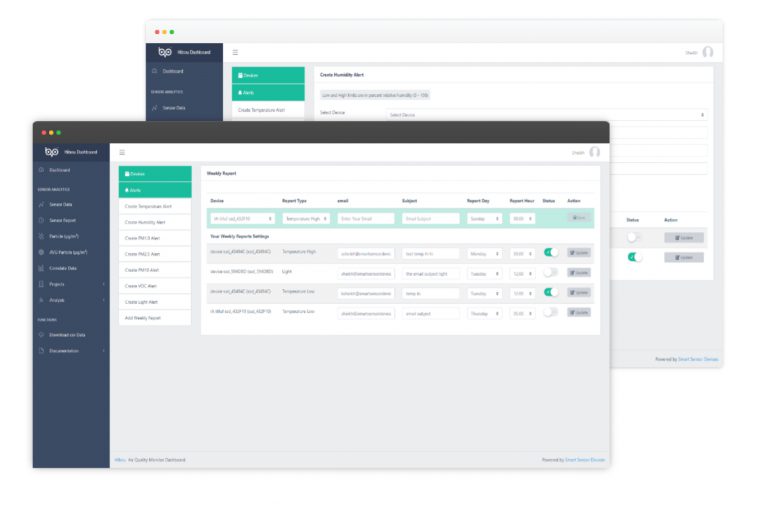This screenshot has height=512, width=768.
Task: Click Update button for the Light report row
Action: pyautogui.click(x=579, y=272)
